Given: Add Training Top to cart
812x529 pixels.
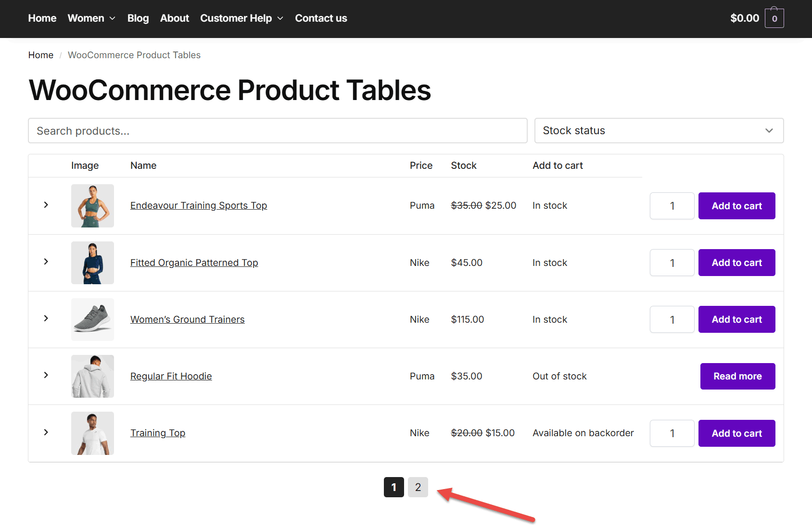Looking at the screenshot, I should (x=736, y=433).
